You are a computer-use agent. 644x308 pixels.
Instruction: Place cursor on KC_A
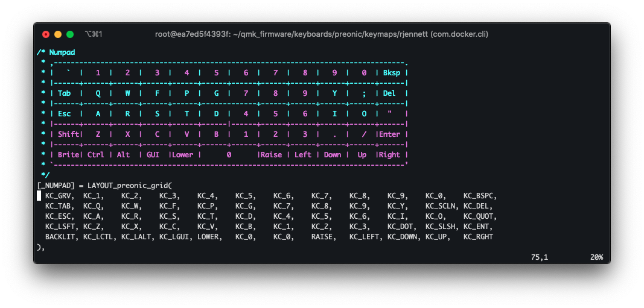93,216
